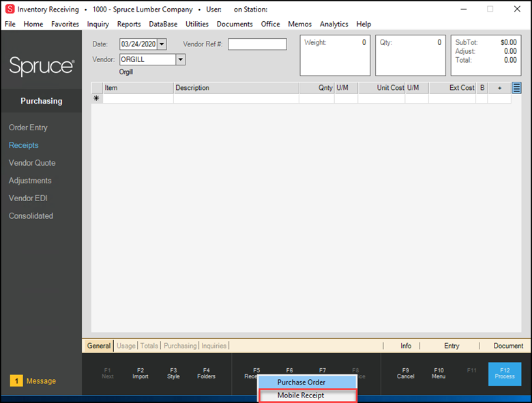Click the new row asterisk marker
Image resolution: width=532 pixels, height=403 pixels.
point(97,98)
